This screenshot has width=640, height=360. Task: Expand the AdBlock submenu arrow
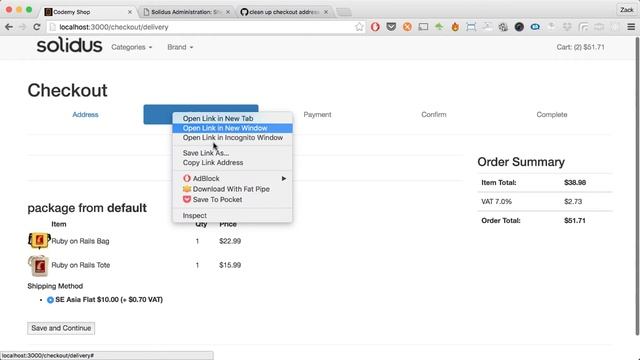point(284,179)
